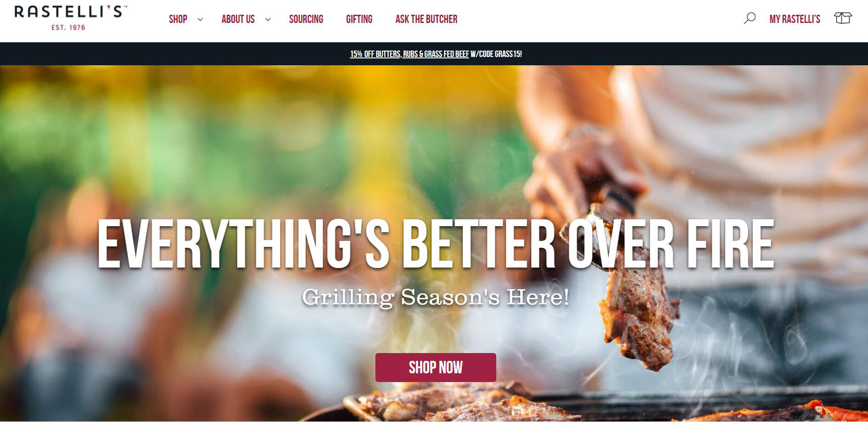Expand the chevron next to Shop

(x=200, y=19)
